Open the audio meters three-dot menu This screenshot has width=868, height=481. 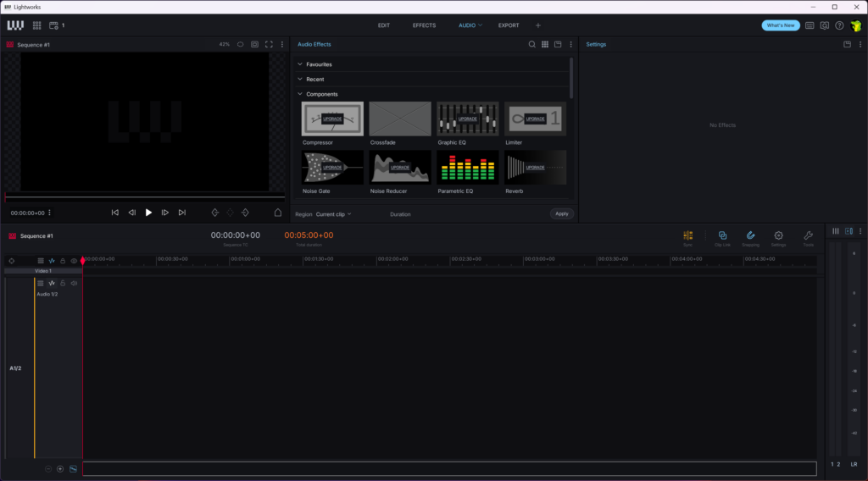point(860,231)
